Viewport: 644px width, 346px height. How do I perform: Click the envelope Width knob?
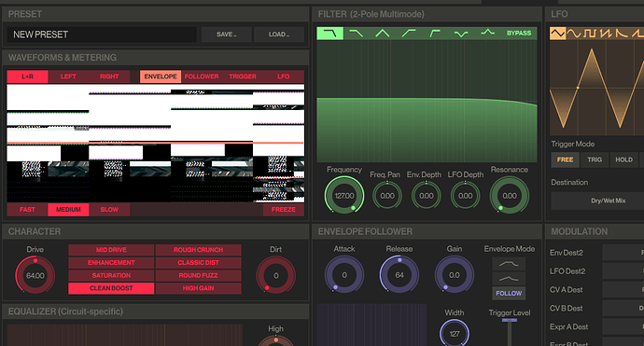pyautogui.click(x=455, y=333)
